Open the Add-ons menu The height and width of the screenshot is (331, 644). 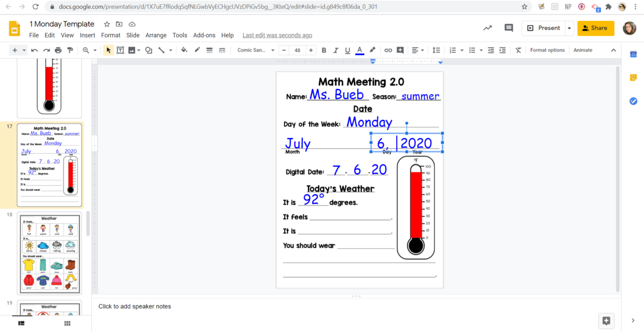click(x=204, y=35)
